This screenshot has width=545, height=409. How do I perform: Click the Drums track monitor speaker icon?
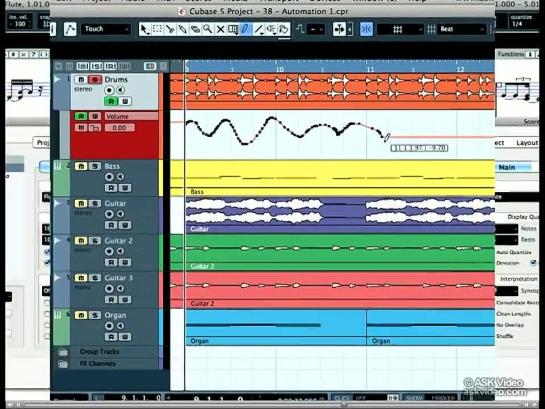pyautogui.click(x=120, y=90)
